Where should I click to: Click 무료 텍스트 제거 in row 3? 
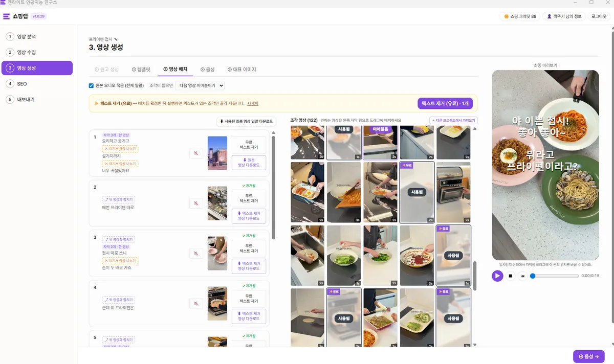(249, 248)
